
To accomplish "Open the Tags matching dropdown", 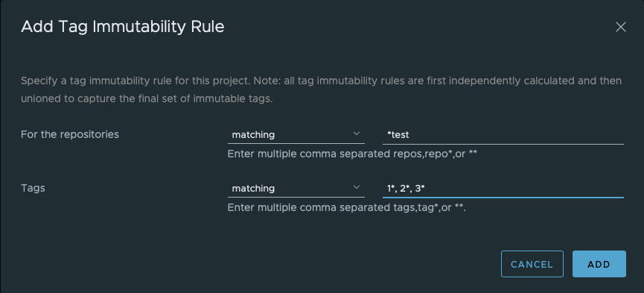I will 296,189.
